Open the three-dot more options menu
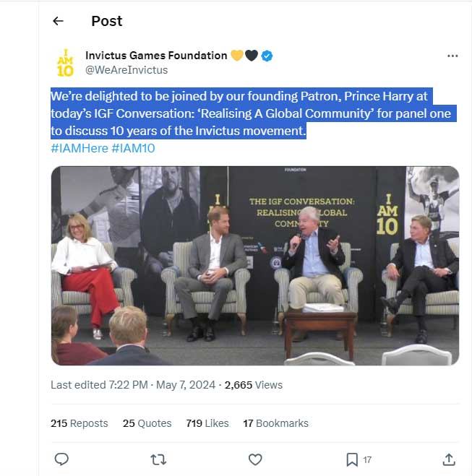The width and height of the screenshot is (472, 476). click(452, 56)
